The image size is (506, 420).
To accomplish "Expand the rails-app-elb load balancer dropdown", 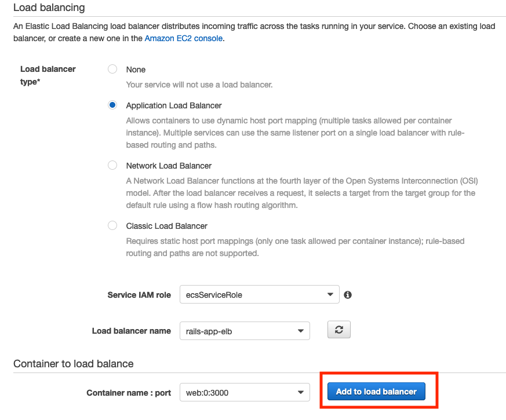I will pos(245,331).
